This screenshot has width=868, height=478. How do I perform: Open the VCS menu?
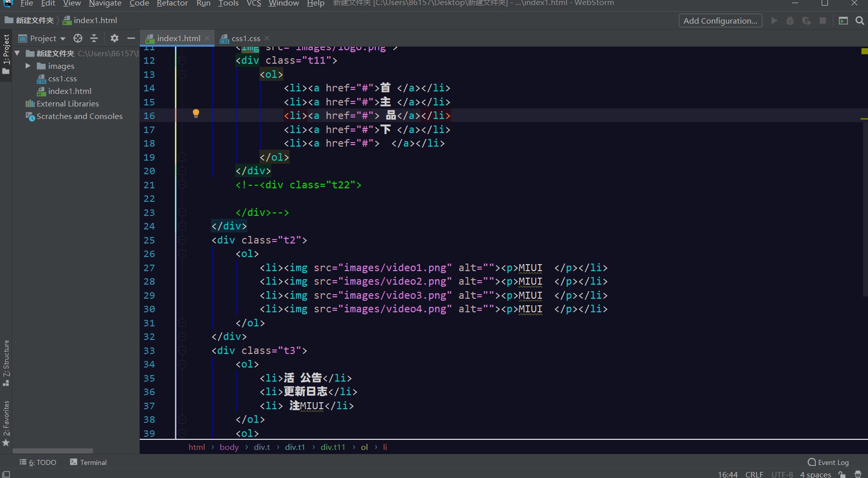click(254, 4)
